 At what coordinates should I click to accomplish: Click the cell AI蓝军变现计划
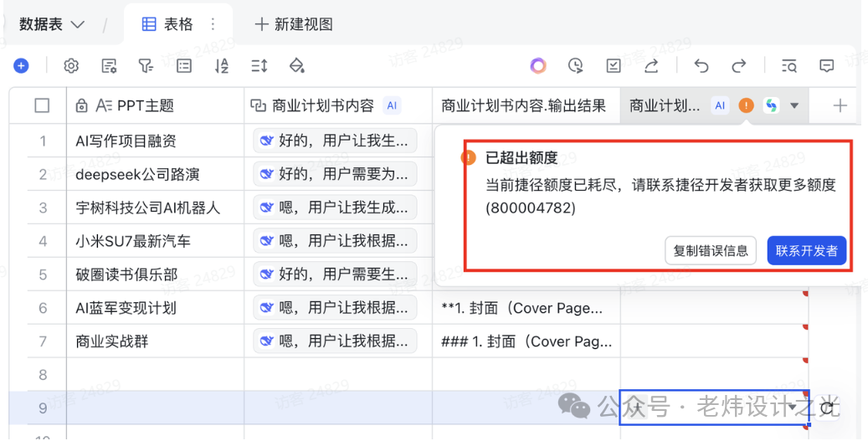[x=155, y=308]
